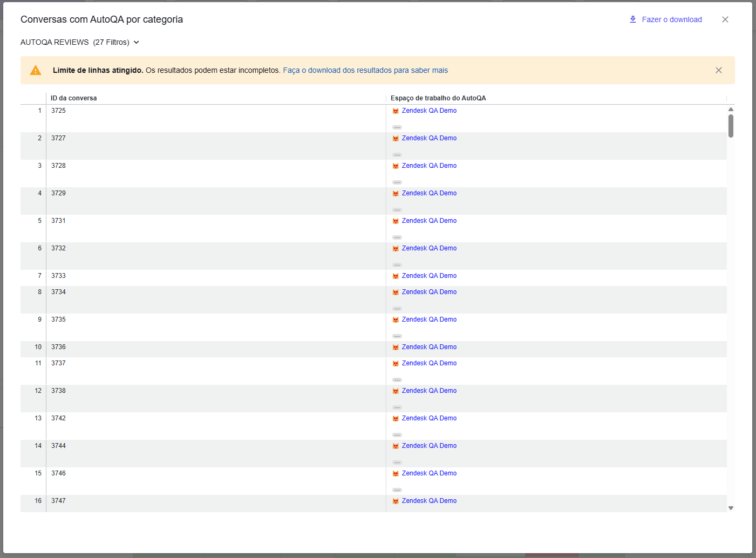Click row number 7 in the table
756x558 pixels.
(x=39, y=276)
